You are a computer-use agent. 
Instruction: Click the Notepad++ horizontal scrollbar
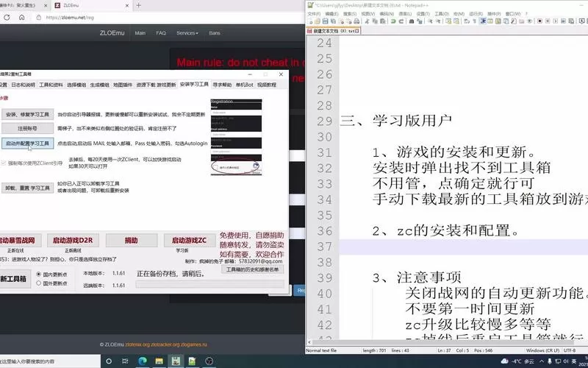(x=442, y=342)
